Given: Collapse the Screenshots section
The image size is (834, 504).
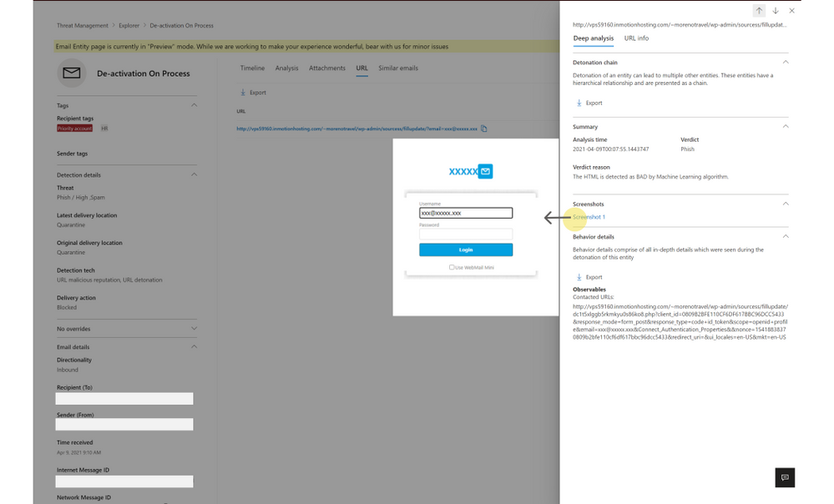Looking at the screenshot, I should pyautogui.click(x=785, y=204).
